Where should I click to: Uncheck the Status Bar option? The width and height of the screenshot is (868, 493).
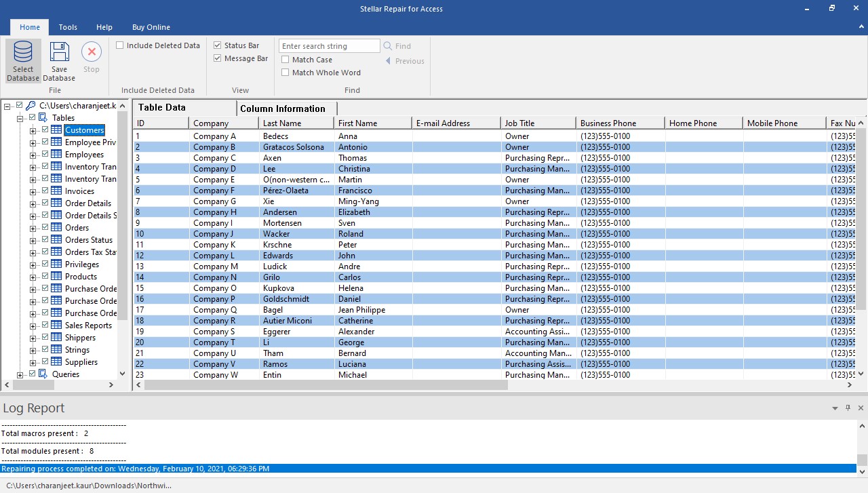[218, 45]
